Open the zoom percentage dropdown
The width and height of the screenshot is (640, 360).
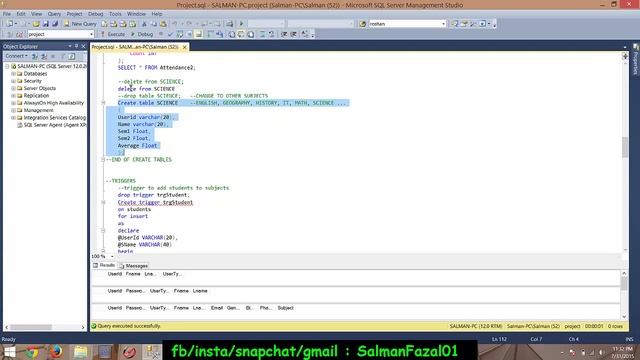pos(112,256)
